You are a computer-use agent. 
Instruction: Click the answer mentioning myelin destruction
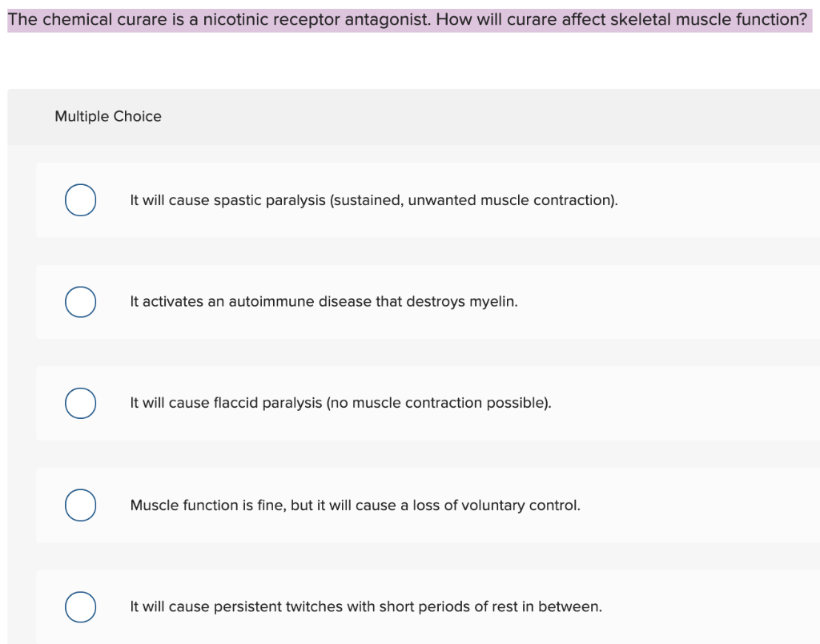(x=324, y=302)
